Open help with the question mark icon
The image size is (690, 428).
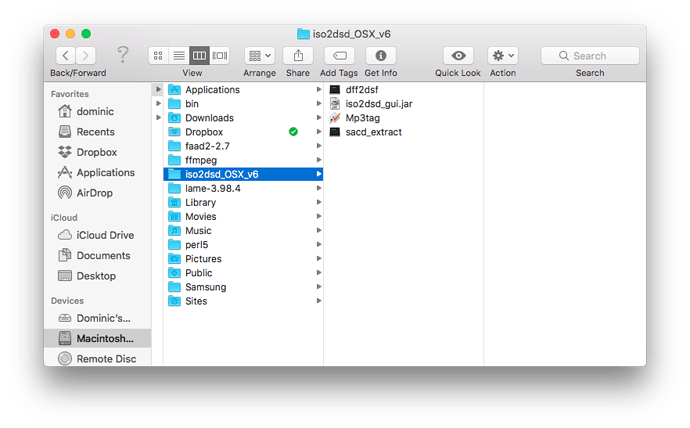123,55
